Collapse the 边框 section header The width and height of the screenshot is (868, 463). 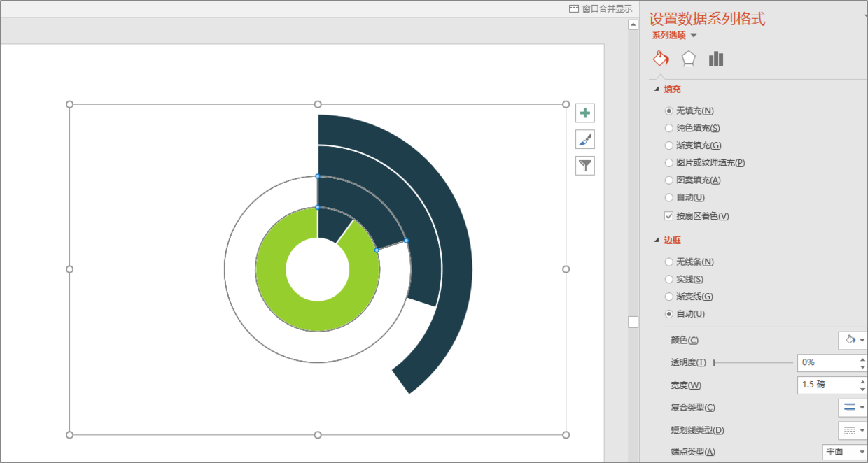(657, 240)
